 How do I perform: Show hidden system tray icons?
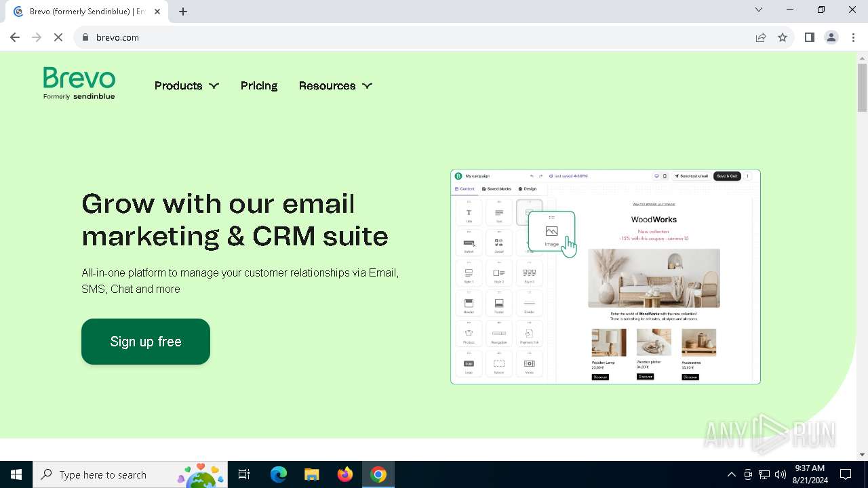click(731, 474)
